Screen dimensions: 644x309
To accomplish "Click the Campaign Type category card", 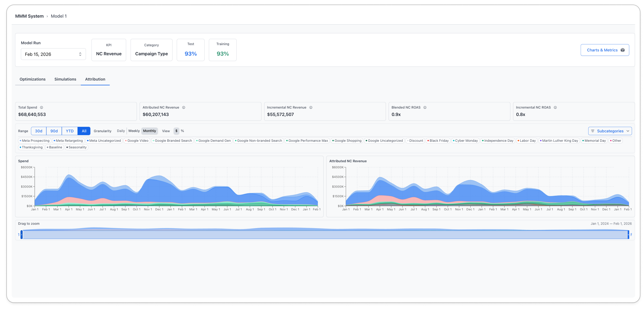I will pyautogui.click(x=152, y=50).
